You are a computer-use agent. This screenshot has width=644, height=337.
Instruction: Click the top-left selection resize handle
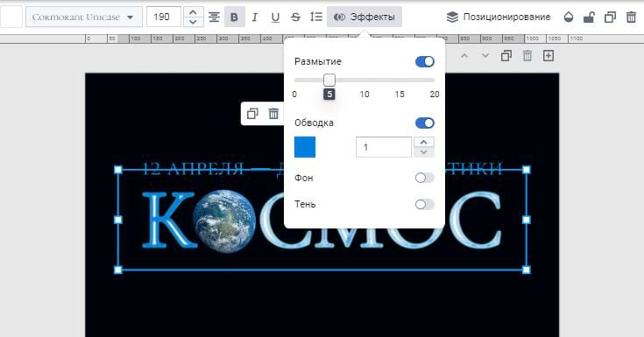(118, 170)
